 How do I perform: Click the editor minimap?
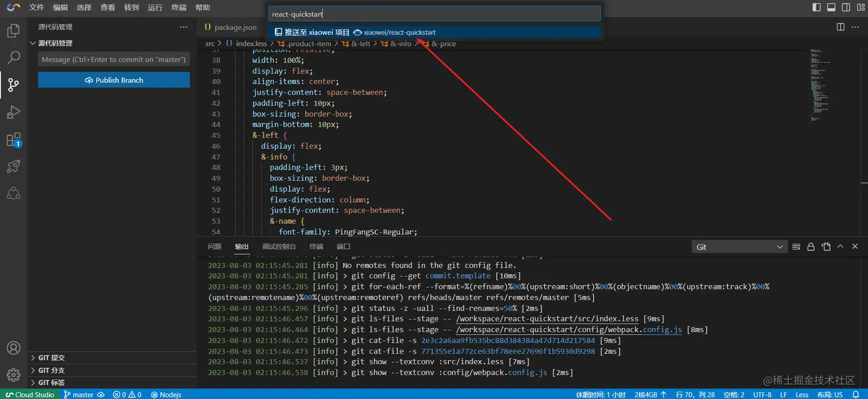point(821,85)
